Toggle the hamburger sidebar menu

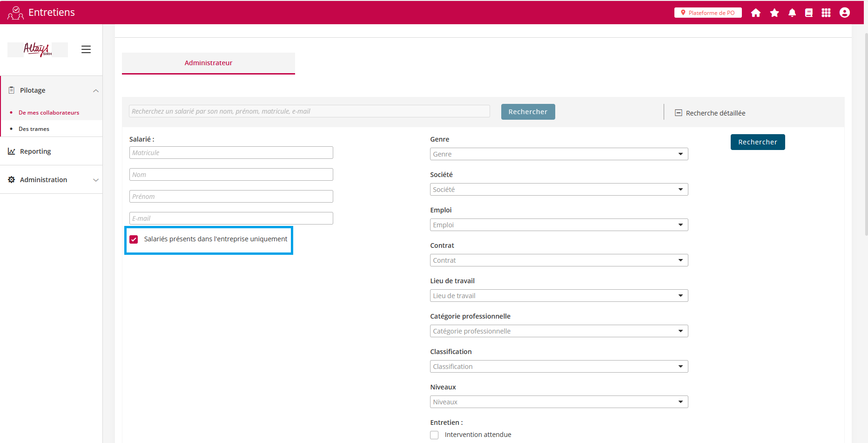click(86, 49)
